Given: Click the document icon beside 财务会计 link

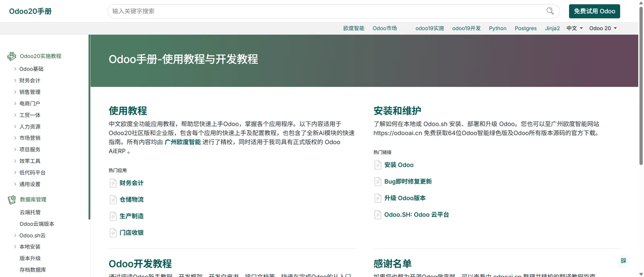Looking at the screenshot, I should coord(113,183).
